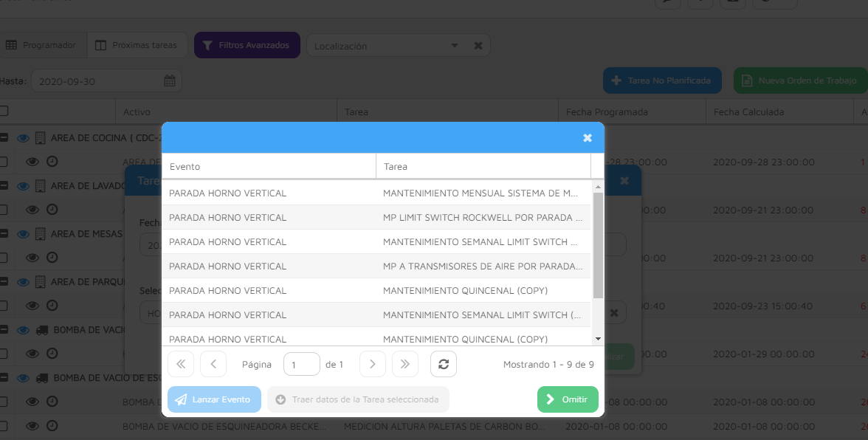Collapse the BOMBA DE VACIO group

click(x=3, y=329)
